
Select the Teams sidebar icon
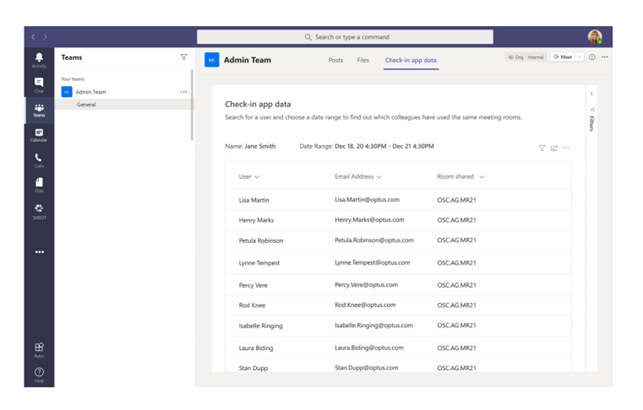tap(39, 110)
